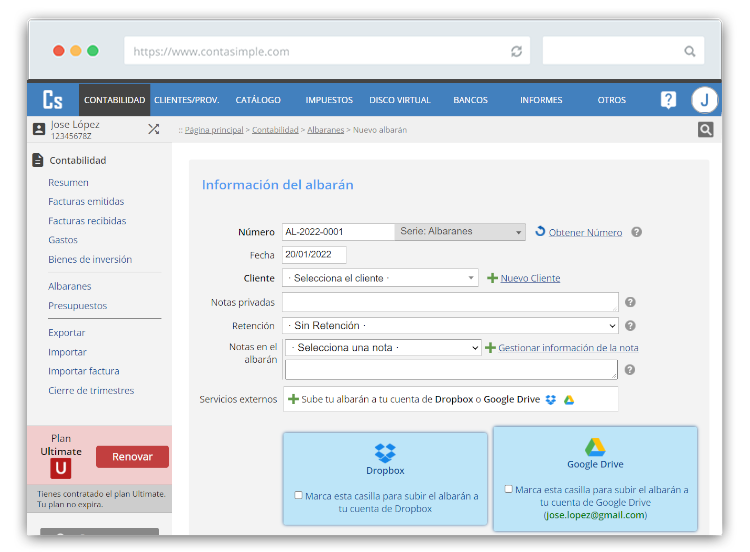Click the red Renovar button
Image resolution: width=750 pixels, height=552 pixels.
tap(132, 457)
